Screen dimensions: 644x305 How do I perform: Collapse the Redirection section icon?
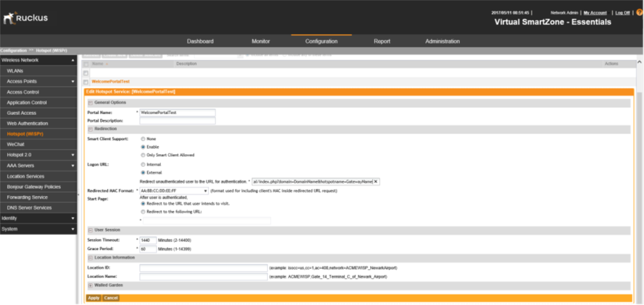pyautogui.click(x=90, y=129)
